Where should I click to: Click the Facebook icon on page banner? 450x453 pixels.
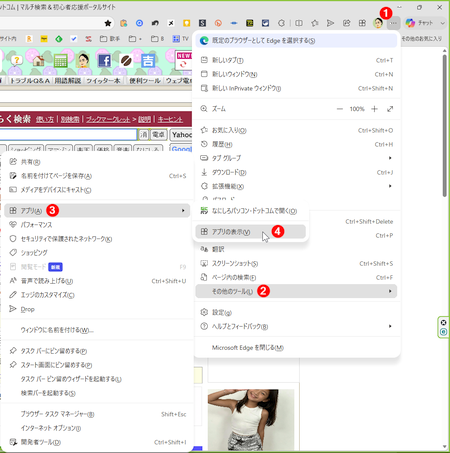[x=104, y=61]
